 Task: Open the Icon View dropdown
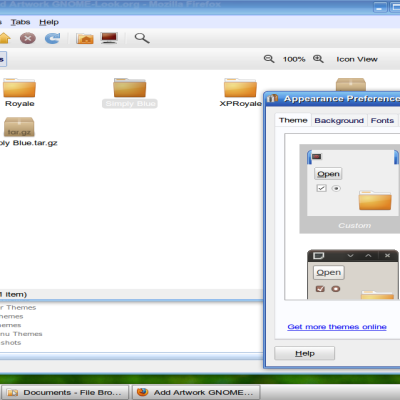coord(357,59)
